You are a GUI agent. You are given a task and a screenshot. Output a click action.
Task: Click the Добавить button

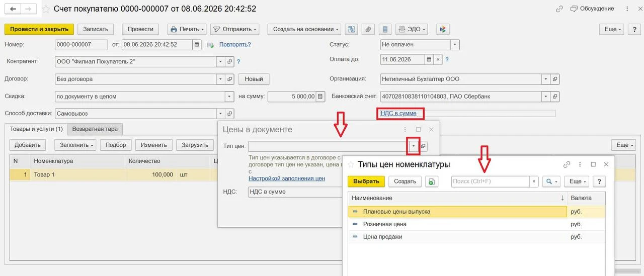pos(28,145)
